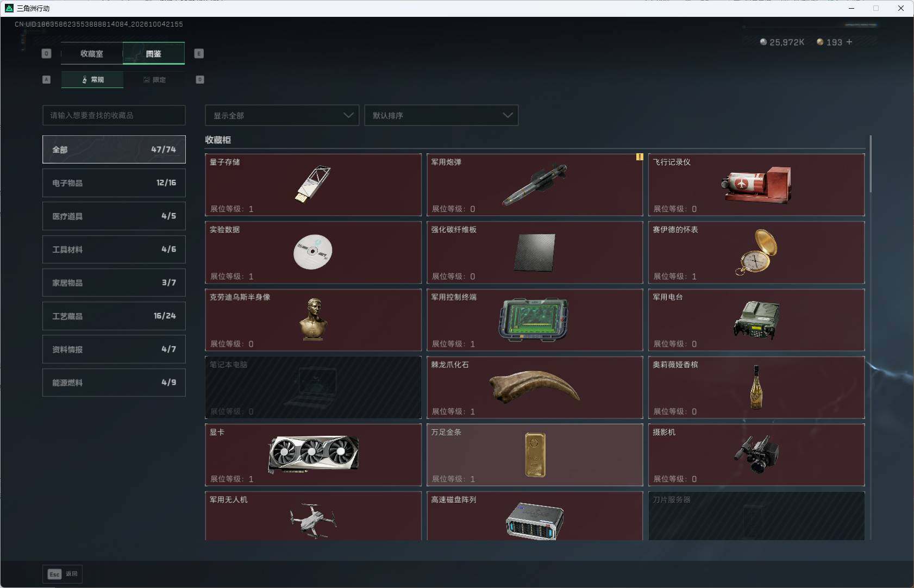
Task: Click the locked 笔记本电脑 laptop card
Action: coord(313,387)
